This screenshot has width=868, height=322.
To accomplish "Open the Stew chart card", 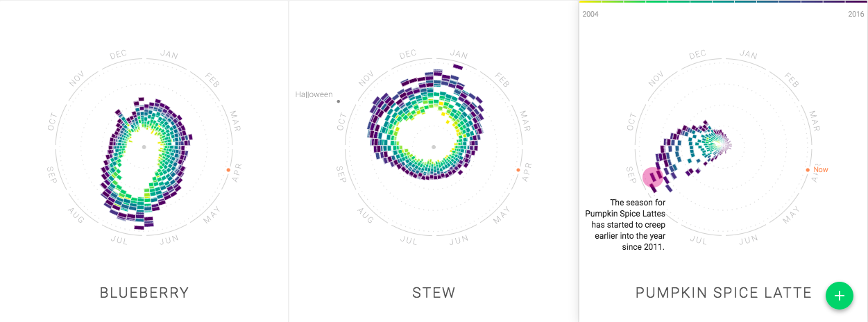I will 434,161.
